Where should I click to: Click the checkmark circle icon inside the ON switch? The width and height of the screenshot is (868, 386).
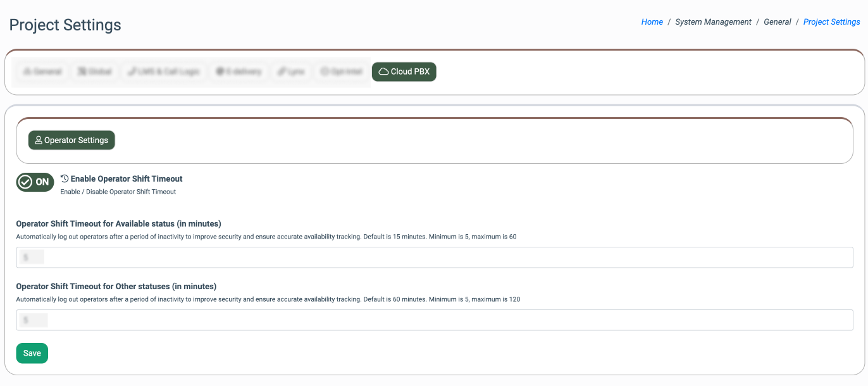(25, 182)
